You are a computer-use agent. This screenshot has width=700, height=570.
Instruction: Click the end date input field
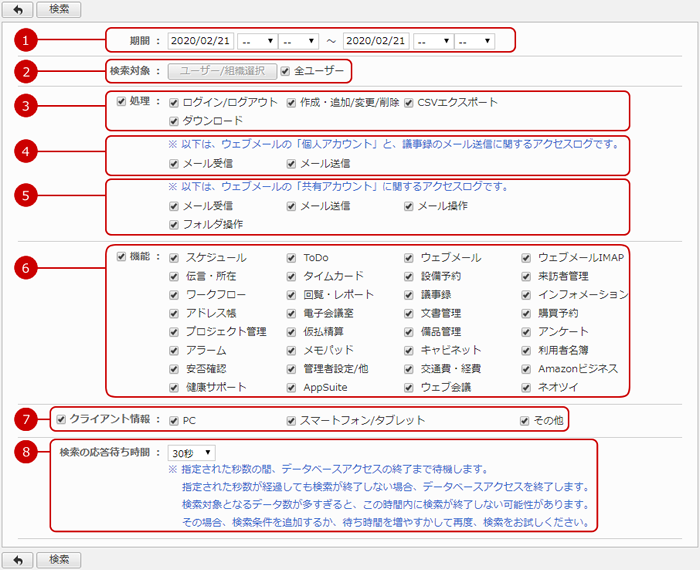[375, 41]
